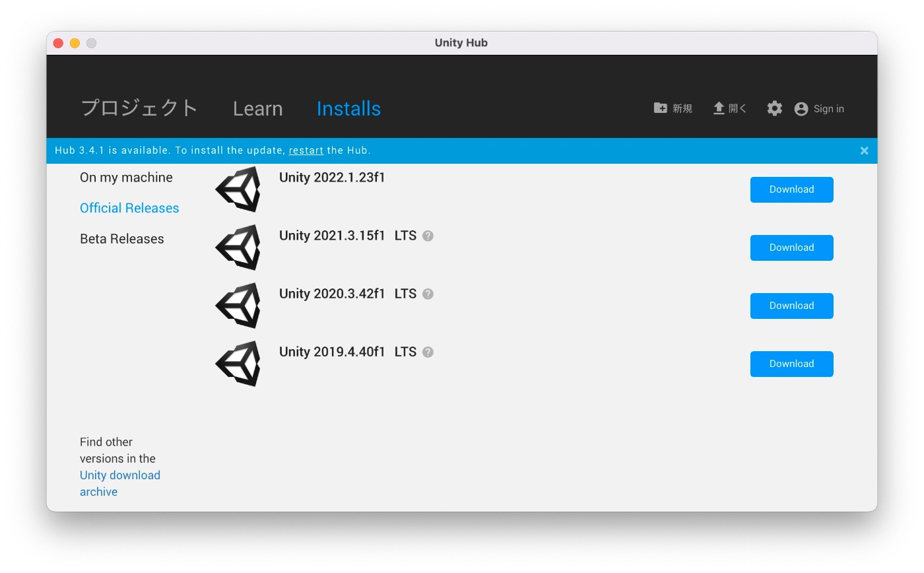The height and width of the screenshot is (573, 924).
Task: Switch to the Learn tab
Action: 258,109
